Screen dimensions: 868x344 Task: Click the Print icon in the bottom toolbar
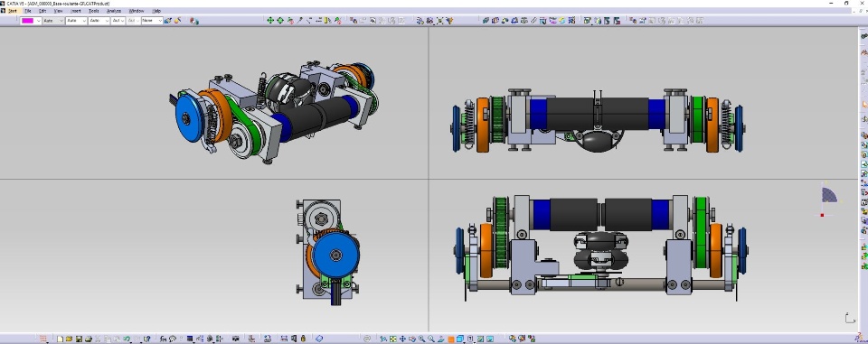click(x=88, y=339)
